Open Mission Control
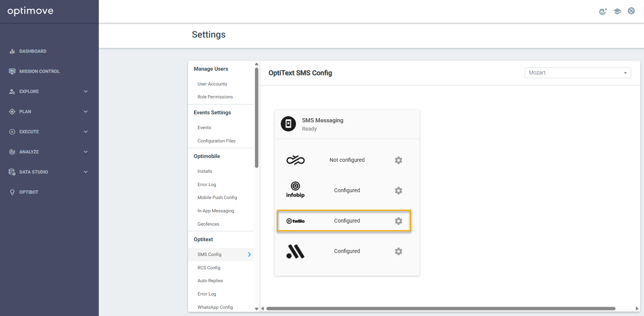Screen dimensions: 644x316 pos(40,71)
